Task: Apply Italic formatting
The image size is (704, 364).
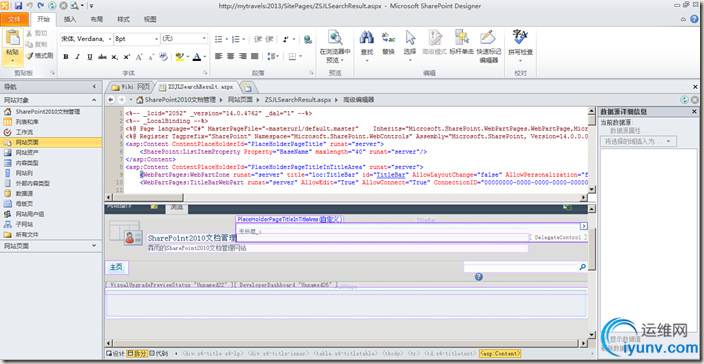Action: point(78,57)
